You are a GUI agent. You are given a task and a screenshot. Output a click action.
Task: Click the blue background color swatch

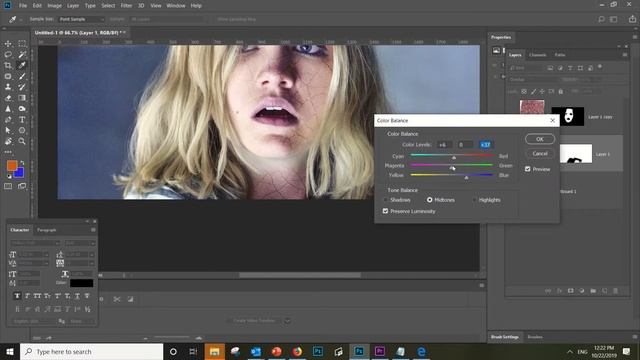coord(20,173)
